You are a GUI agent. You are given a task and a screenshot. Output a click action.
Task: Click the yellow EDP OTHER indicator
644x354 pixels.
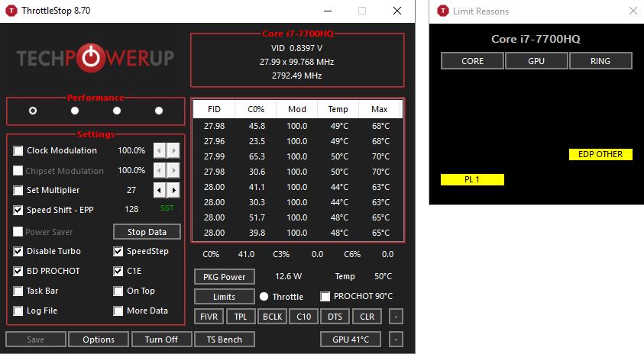600,154
